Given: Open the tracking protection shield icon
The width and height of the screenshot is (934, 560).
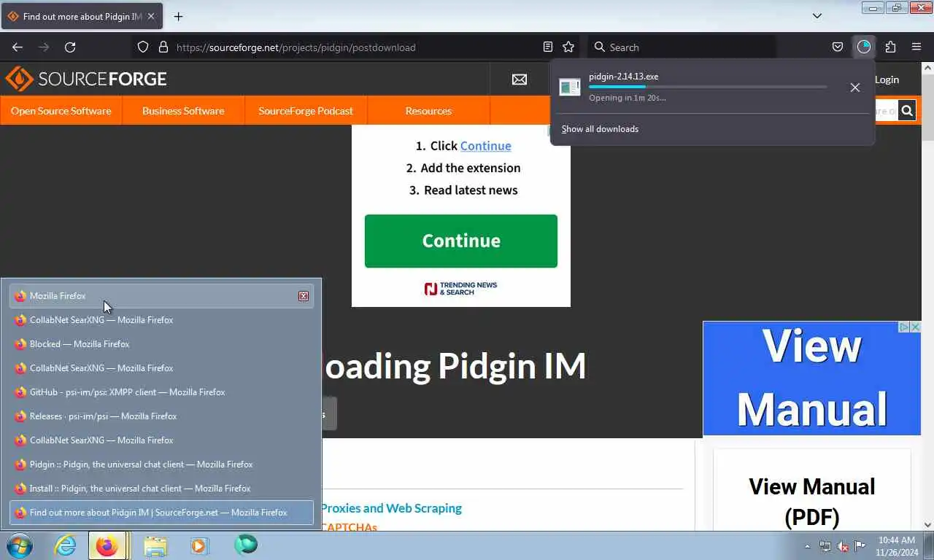Looking at the screenshot, I should pyautogui.click(x=143, y=47).
